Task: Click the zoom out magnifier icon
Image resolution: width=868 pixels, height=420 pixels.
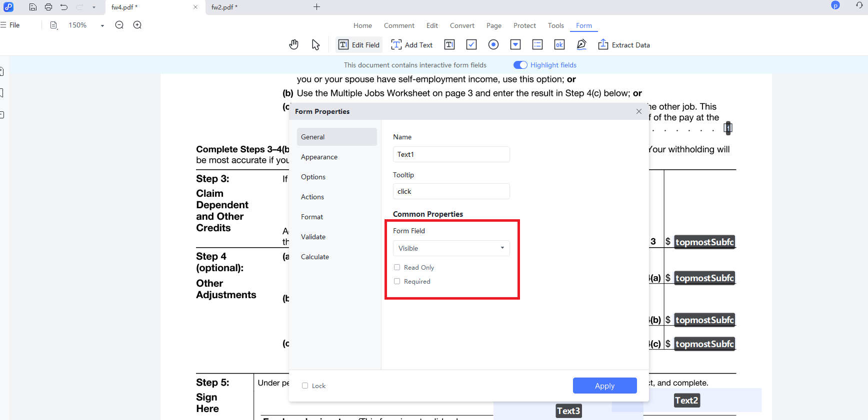Action: 119,25
